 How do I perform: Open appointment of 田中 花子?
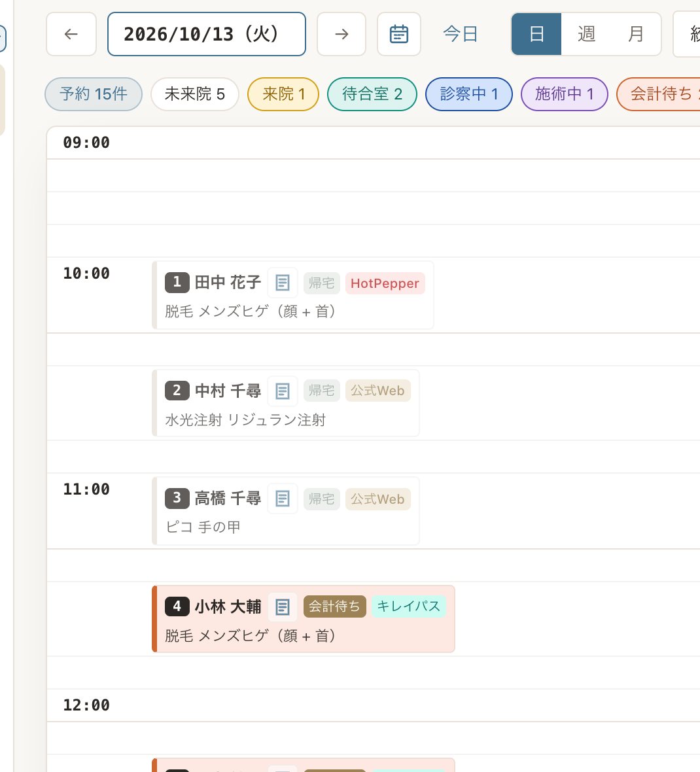pyautogui.click(x=293, y=296)
